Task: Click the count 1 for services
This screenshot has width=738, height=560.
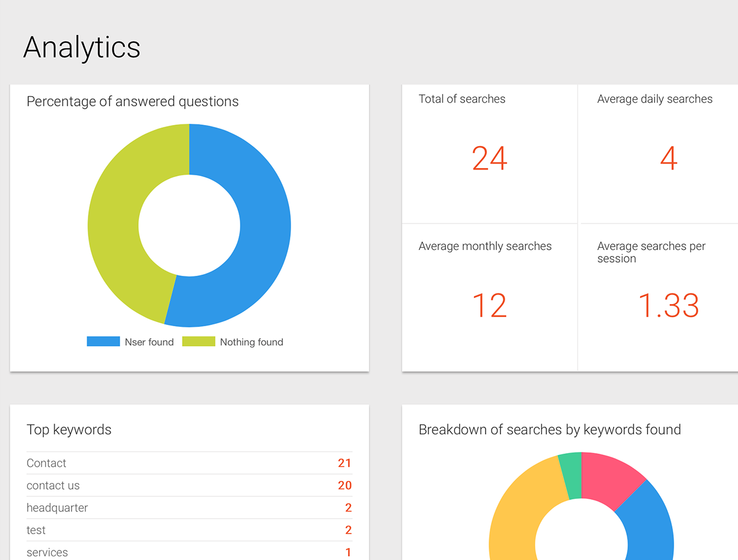Action: coord(349,552)
